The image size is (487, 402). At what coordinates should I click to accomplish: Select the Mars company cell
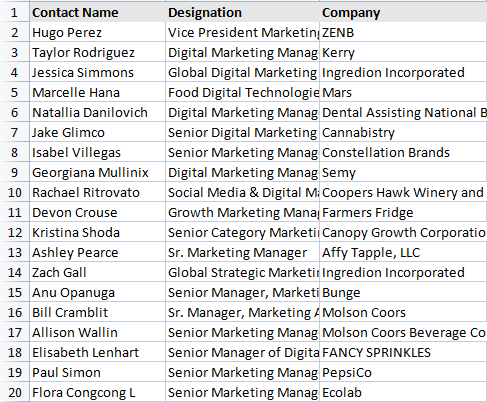coord(403,92)
